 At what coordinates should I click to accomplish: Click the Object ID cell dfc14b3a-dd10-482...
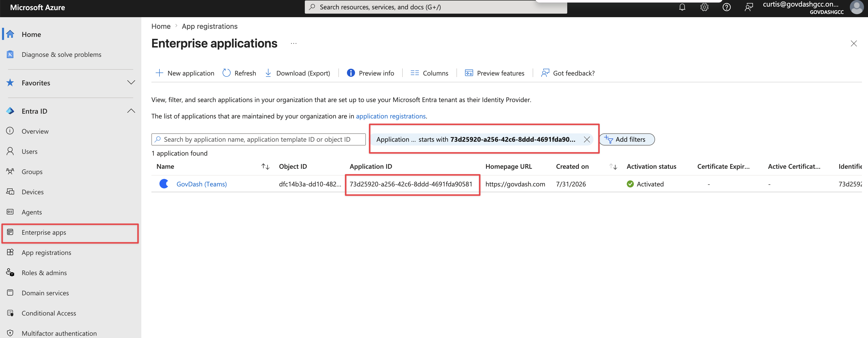(310, 184)
